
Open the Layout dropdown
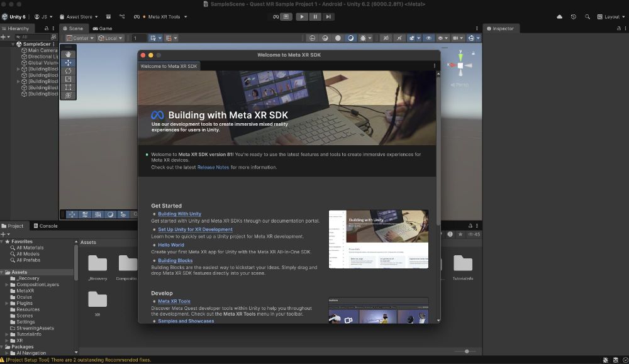tap(611, 17)
